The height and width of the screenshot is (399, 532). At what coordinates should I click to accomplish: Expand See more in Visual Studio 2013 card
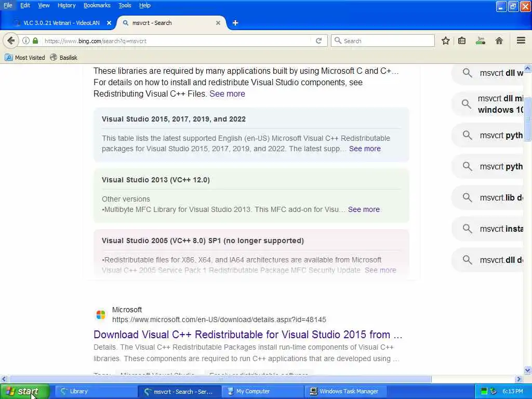tap(364, 209)
